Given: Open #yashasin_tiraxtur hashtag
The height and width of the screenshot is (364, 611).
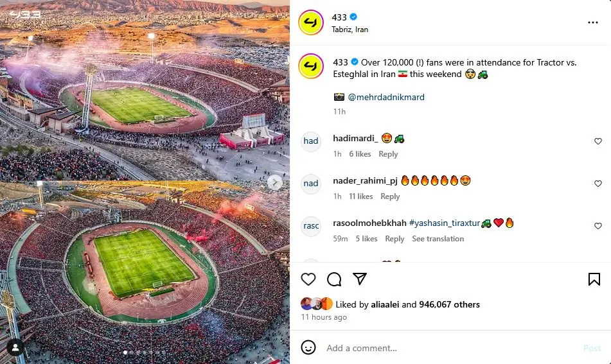Looking at the screenshot, I should point(444,223).
